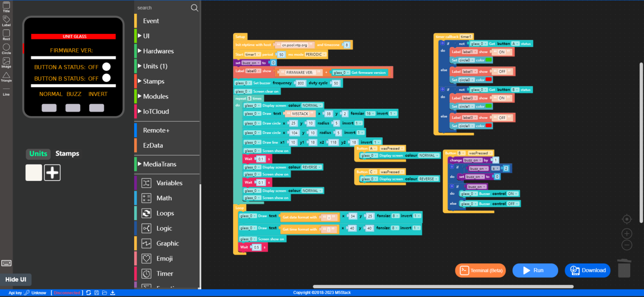
Task: Expand the IoTCloud category
Action: coord(156,112)
